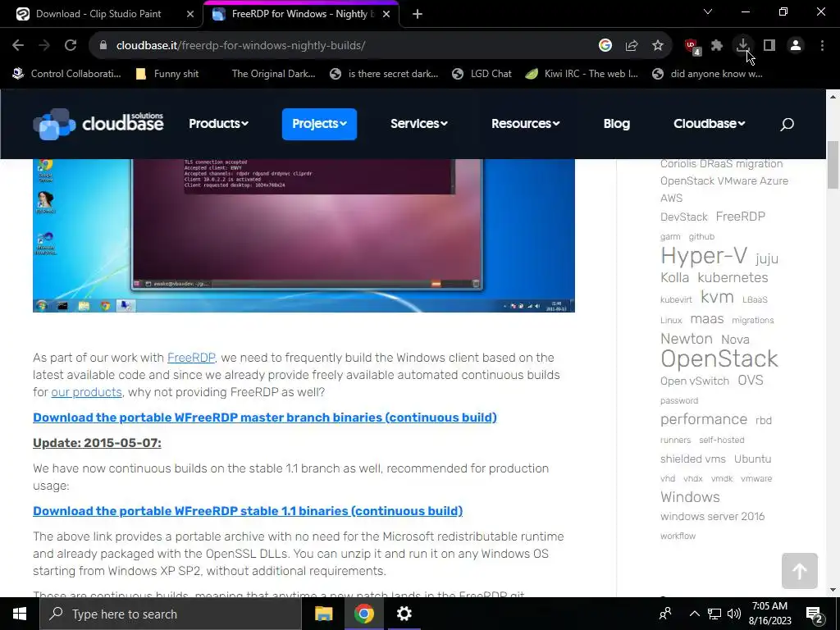Screen dimensions: 840x630
Task: Click the FreeRDP Windows 7 screenshot image
Action: coord(304,235)
